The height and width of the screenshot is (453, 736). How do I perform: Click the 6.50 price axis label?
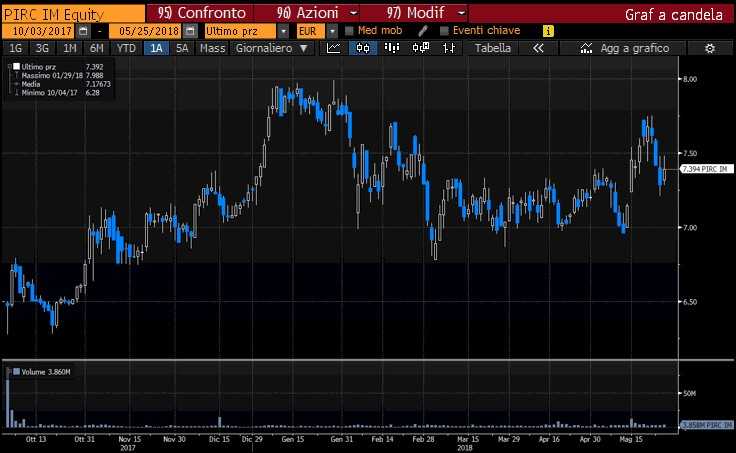(690, 302)
